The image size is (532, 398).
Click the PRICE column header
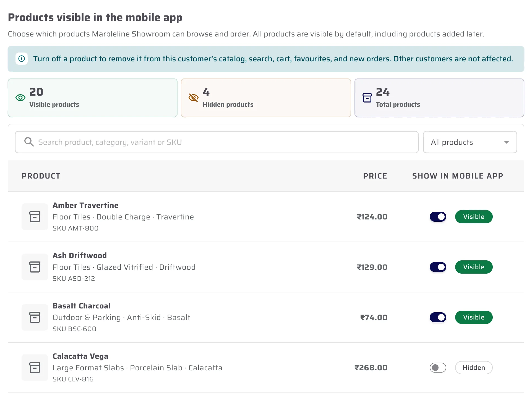point(375,176)
